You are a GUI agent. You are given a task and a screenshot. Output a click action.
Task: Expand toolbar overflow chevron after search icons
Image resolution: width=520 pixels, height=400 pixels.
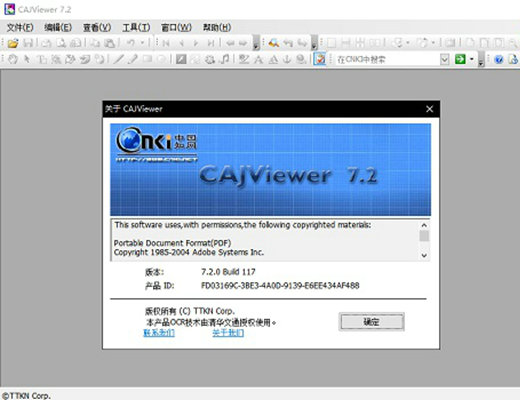[x=314, y=43]
